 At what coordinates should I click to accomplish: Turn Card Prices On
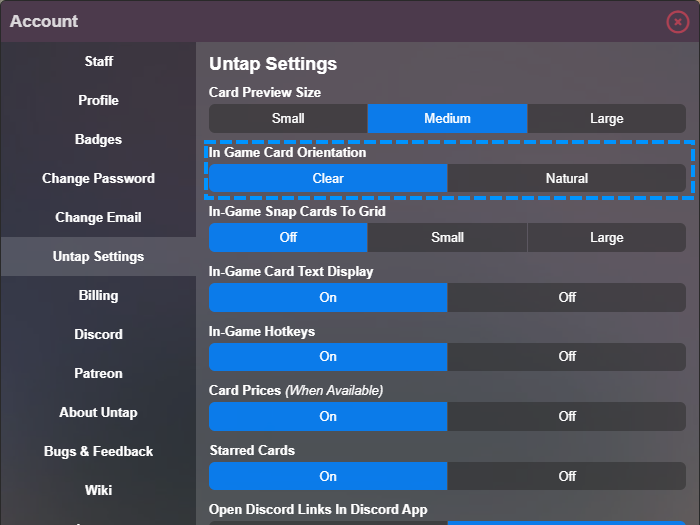328,417
